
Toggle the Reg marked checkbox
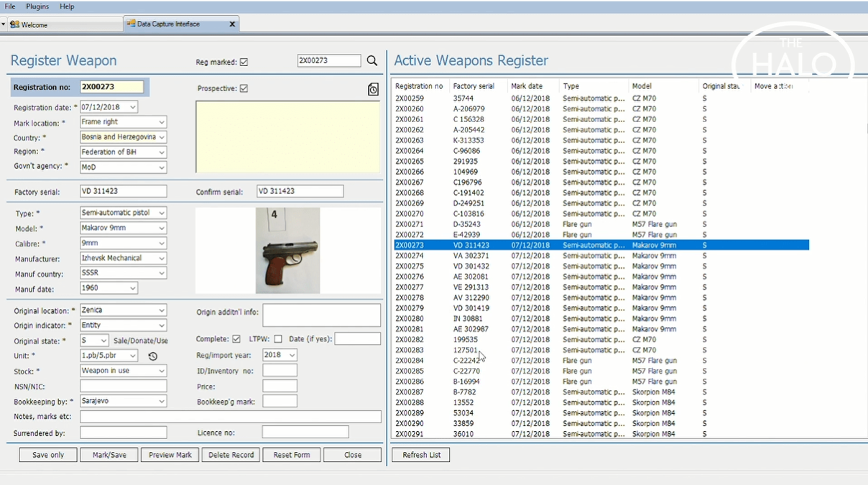click(244, 63)
